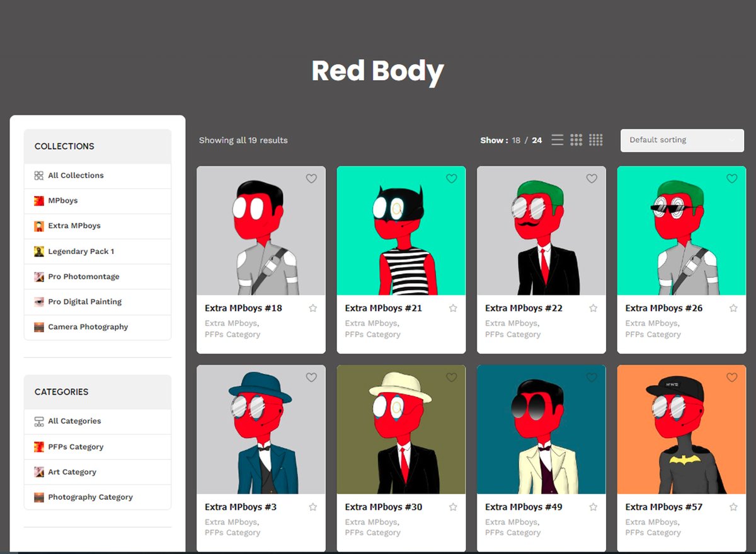
Task: Star the Extra MPboys #22 item
Action: (593, 308)
